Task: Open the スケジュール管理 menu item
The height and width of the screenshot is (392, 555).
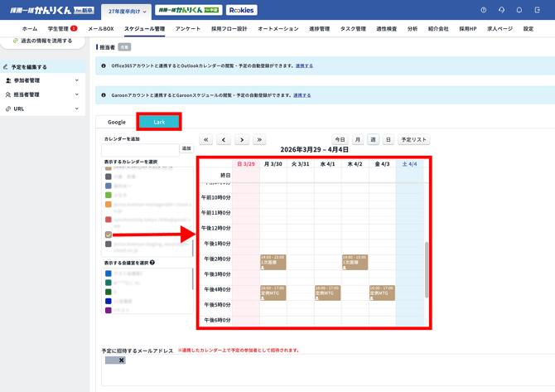Action: click(x=144, y=29)
